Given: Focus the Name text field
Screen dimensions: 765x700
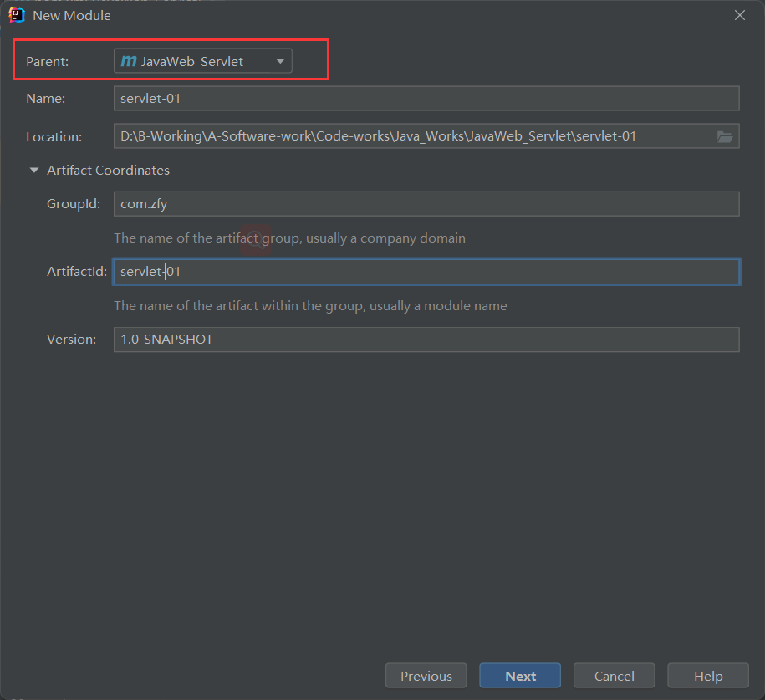Looking at the screenshot, I should click(x=426, y=99).
